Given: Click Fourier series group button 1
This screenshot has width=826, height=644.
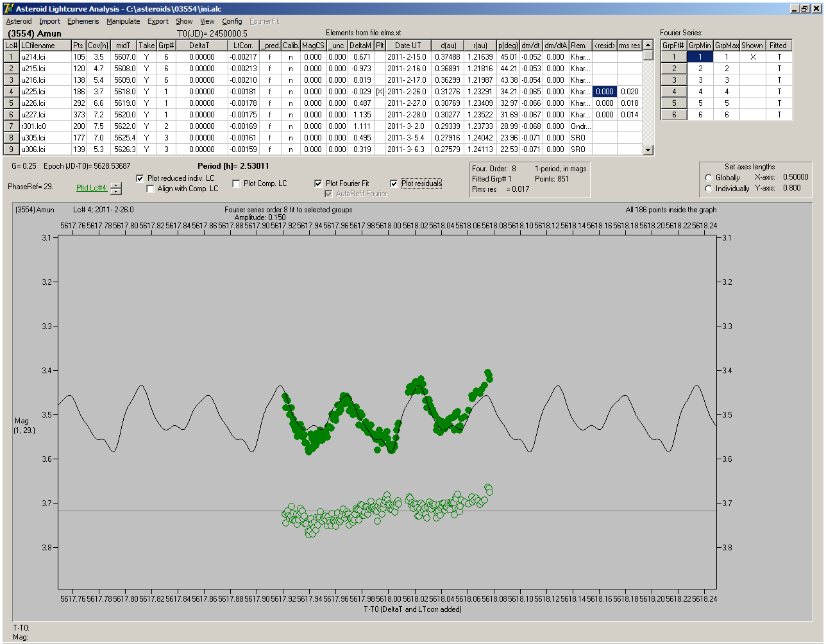Looking at the screenshot, I should pos(674,57).
